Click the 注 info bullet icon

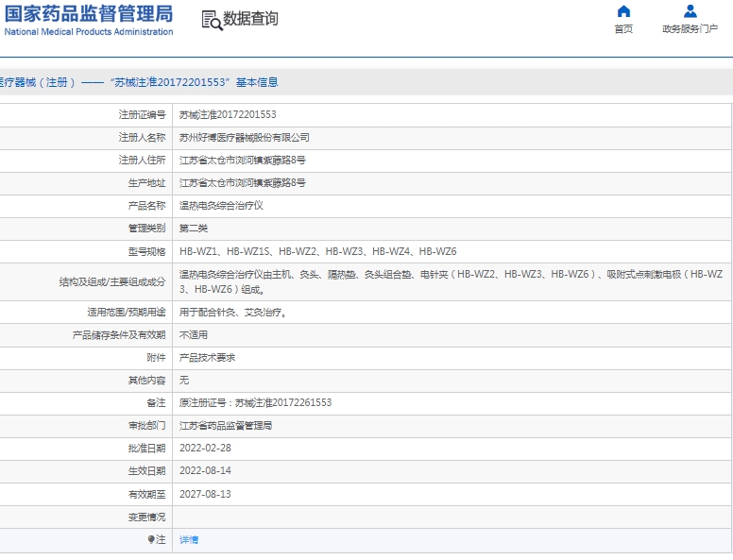(151, 539)
